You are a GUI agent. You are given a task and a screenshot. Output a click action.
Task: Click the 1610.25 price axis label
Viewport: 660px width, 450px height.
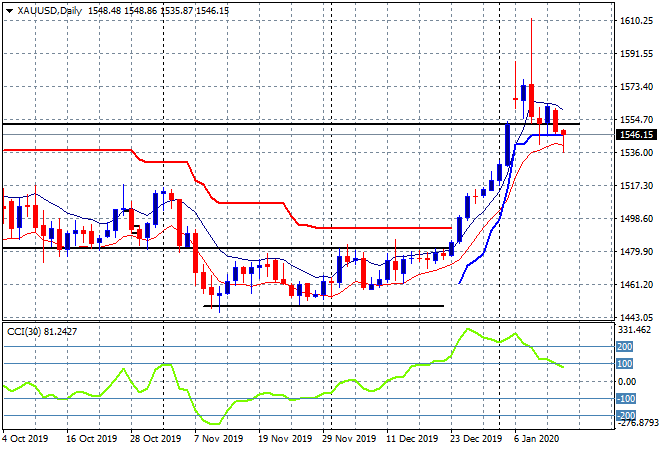click(x=636, y=21)
